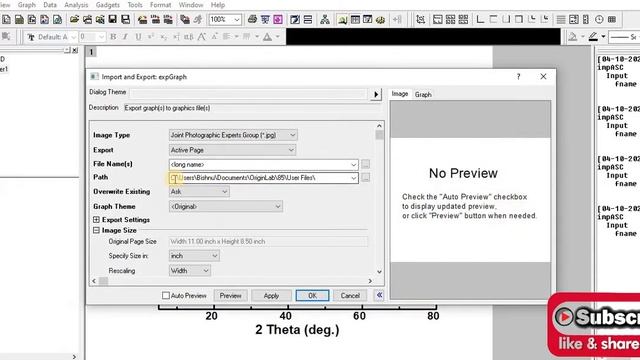The width and height of the screenshot is (640, 360).
Task: Click the Cancel button
Action: coord(350,296)
